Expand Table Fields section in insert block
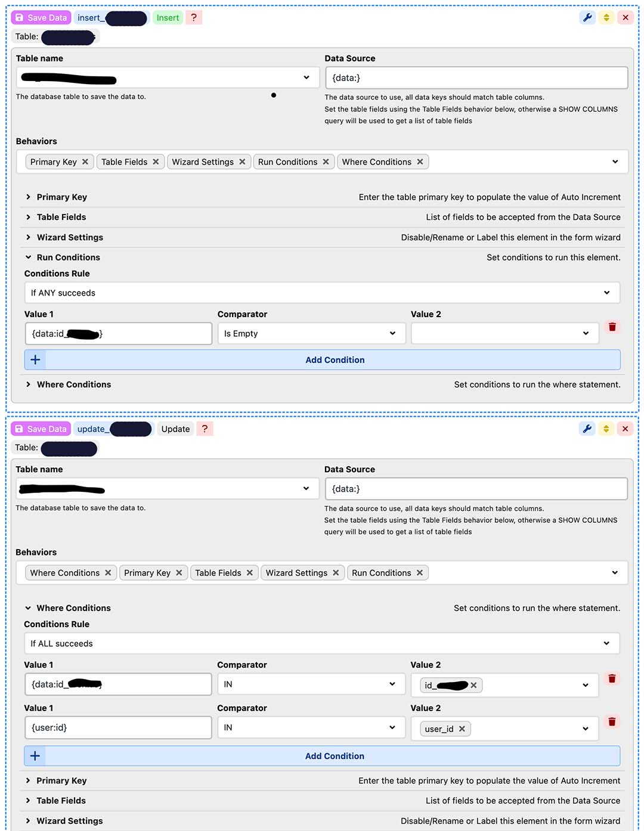Screen dimensions: 644x831 point(323,218)
